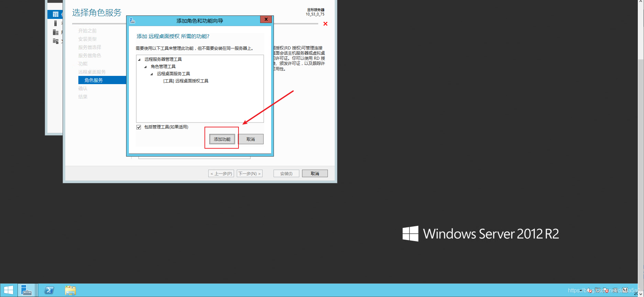Click the wizard icon in dialog title bar

pos(132,21)
